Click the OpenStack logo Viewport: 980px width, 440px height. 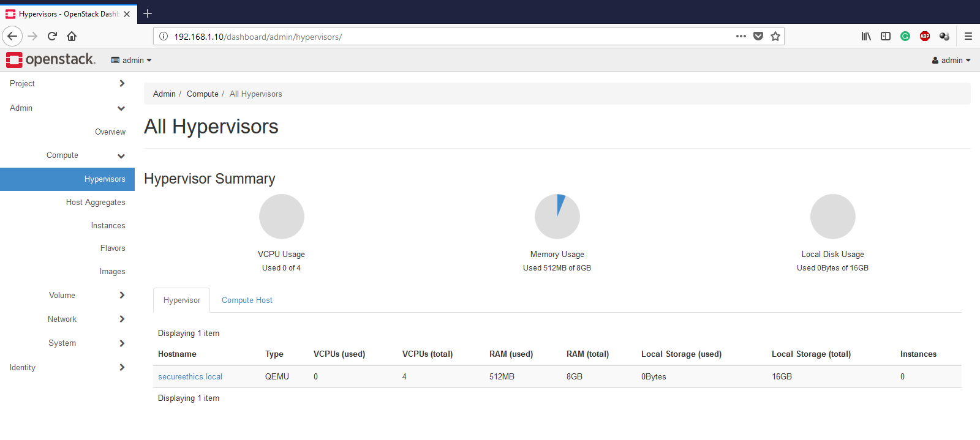[x=51, y=60]
